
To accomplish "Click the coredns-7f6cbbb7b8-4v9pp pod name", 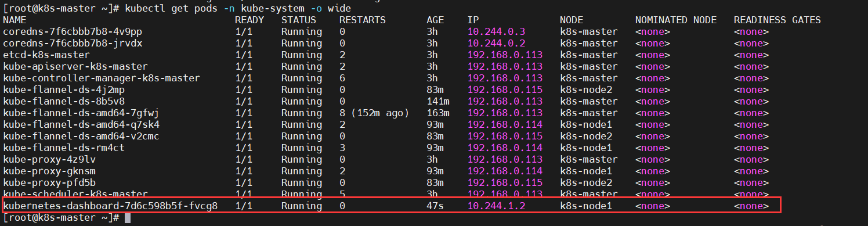I will [73, 31].
